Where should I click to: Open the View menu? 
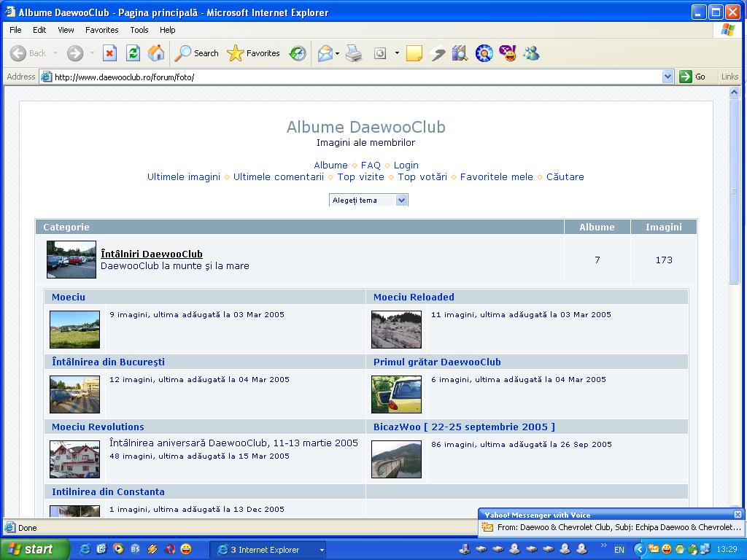point(66,30)
